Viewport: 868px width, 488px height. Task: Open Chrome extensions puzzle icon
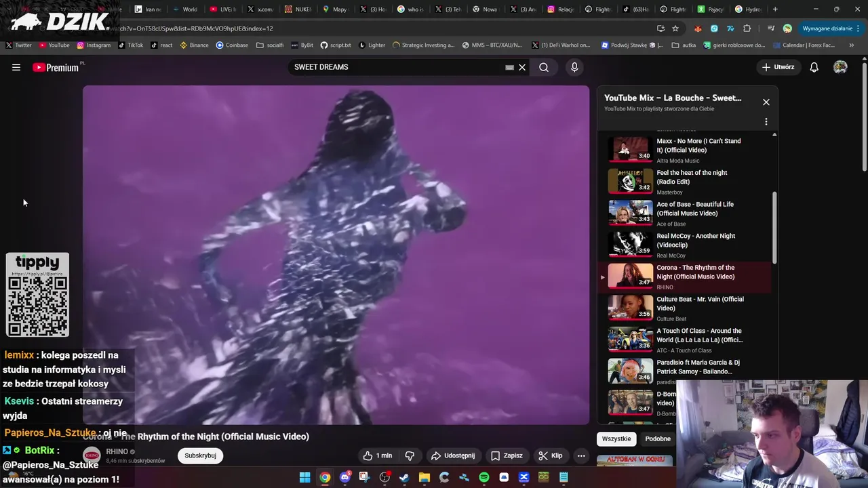tap(747, 28)
